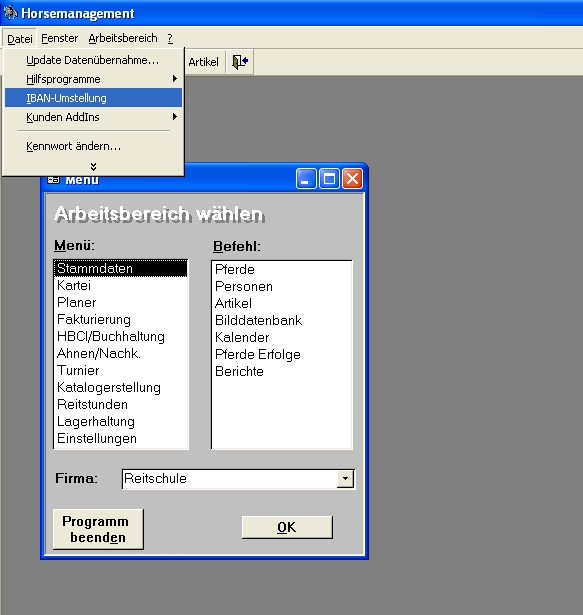Open the Fenster menu

tap(60, 38)
